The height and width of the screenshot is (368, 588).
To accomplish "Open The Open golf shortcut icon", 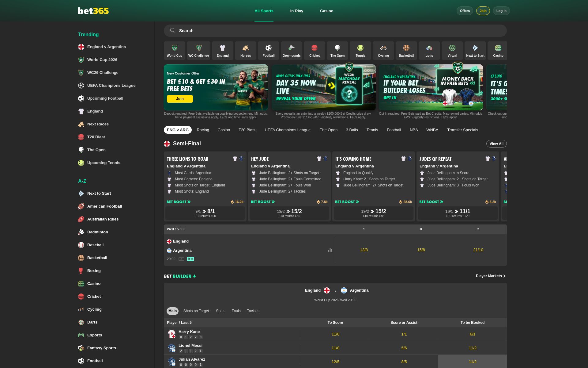I will coord(337,51).
